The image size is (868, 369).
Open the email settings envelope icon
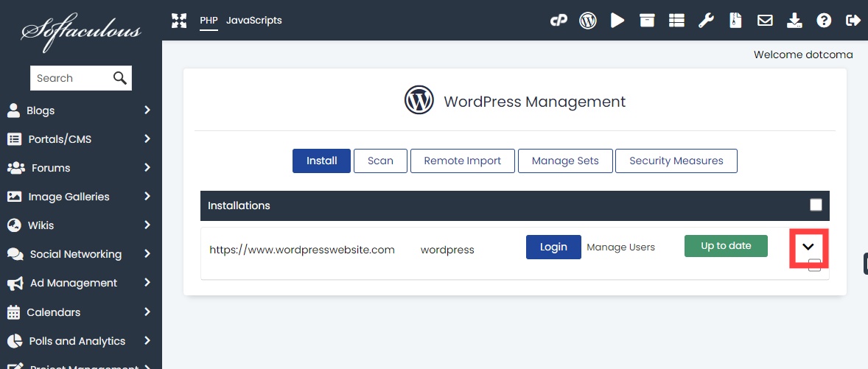tap(765, 21)
